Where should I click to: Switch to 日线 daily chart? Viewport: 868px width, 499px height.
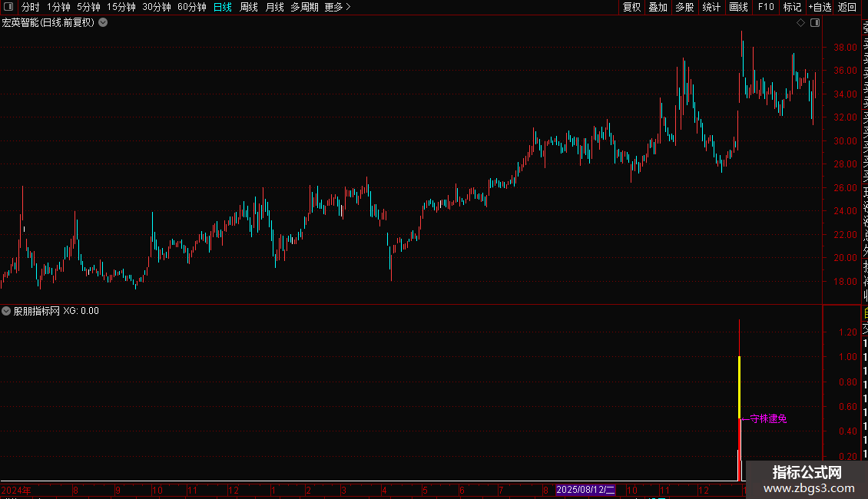click(223, 7)
